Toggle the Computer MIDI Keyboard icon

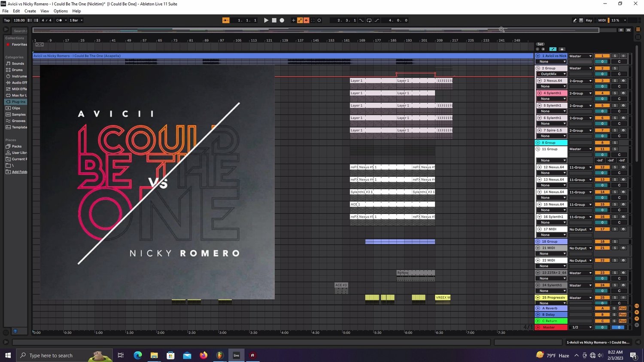click(581, 20)
